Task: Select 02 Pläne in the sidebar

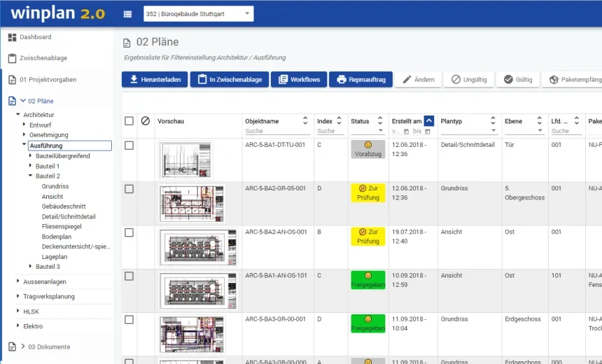Action: (x=41, y=101)
